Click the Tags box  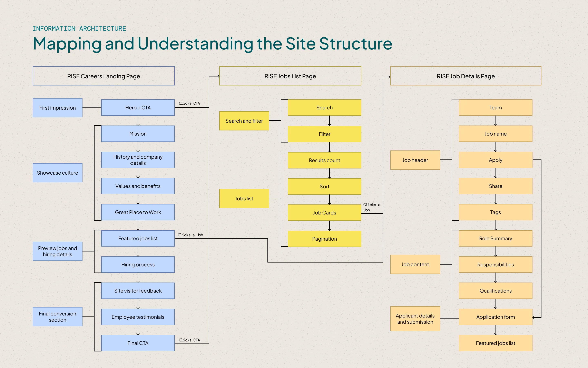point(496,212)
